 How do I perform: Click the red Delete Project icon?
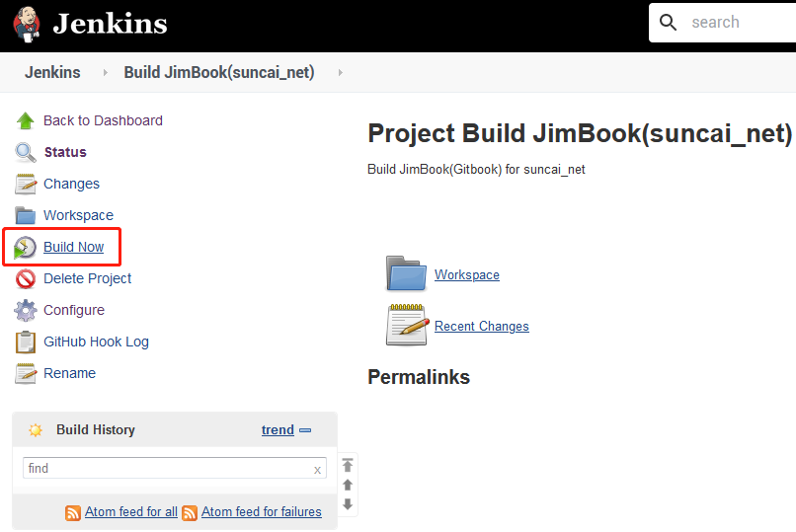(26, 279)
